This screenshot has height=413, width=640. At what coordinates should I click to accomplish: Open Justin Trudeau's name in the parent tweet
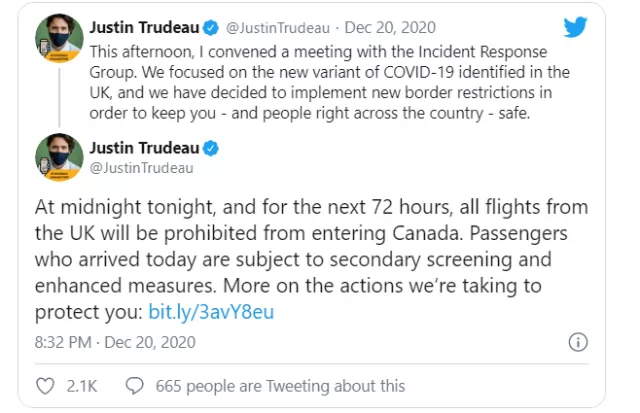[x=144, y=27]
